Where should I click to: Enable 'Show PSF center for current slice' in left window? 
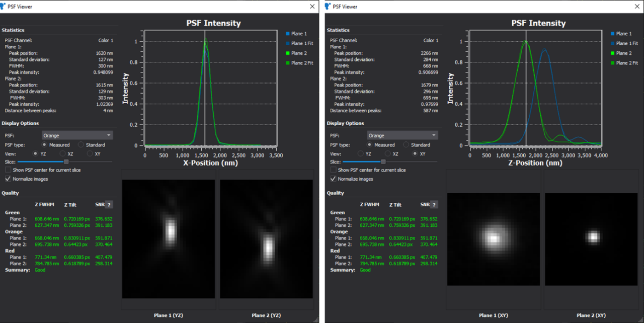8,170
